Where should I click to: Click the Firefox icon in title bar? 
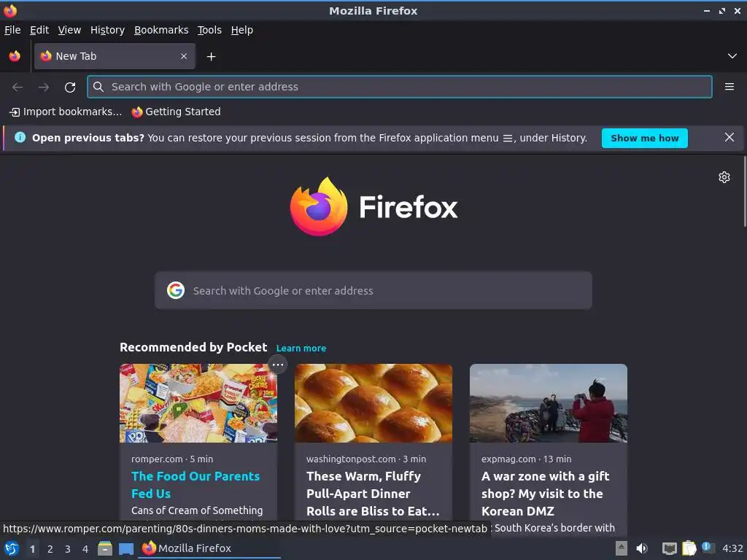pyautogui.click(x=10, y=10)
